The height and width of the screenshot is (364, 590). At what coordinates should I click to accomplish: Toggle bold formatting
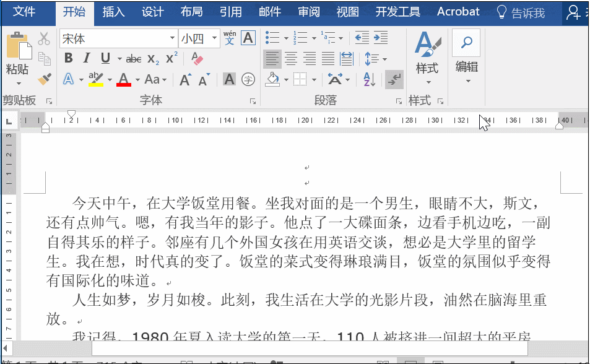point(69,58)
